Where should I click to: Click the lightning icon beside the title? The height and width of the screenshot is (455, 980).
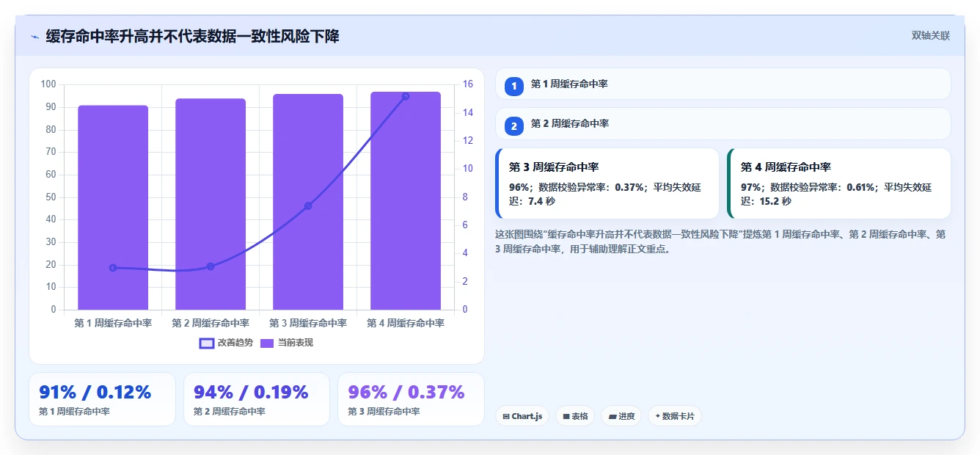click(34, 37)
